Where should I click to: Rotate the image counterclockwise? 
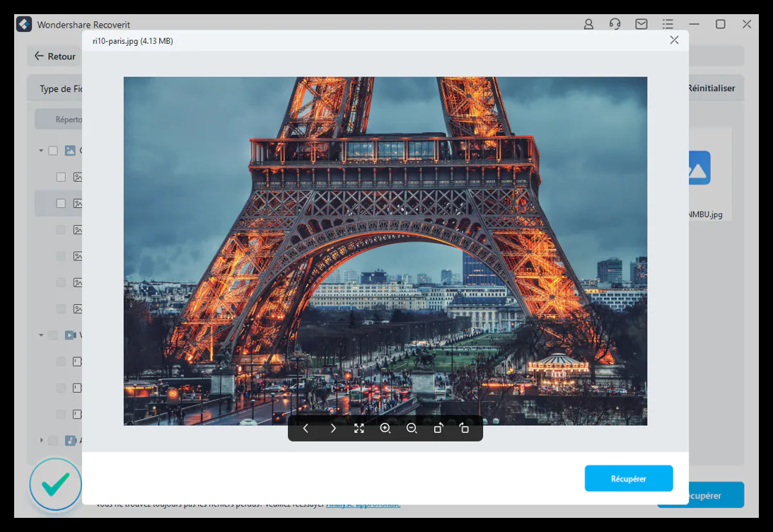(438, 428)
